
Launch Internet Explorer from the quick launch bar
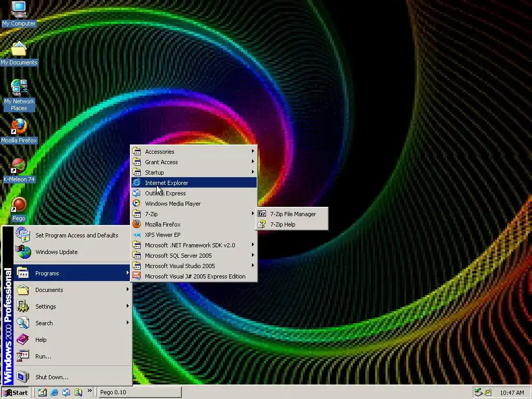coord(54,392)
